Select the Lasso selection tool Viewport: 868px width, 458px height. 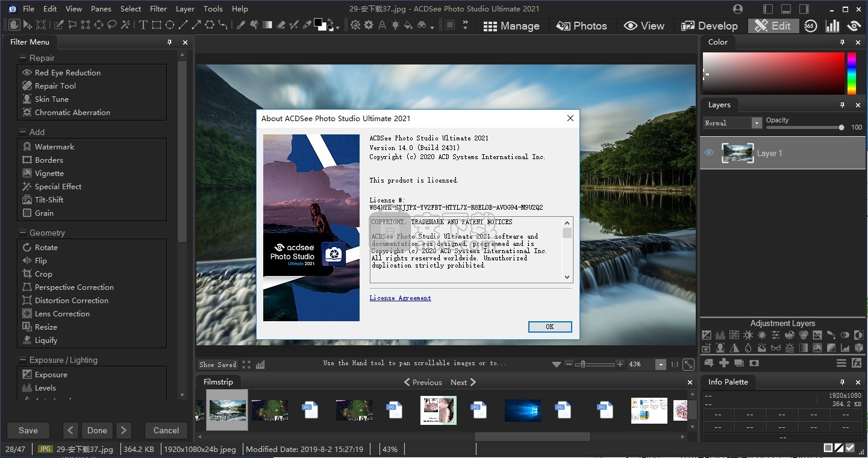[x=113, y=25]
